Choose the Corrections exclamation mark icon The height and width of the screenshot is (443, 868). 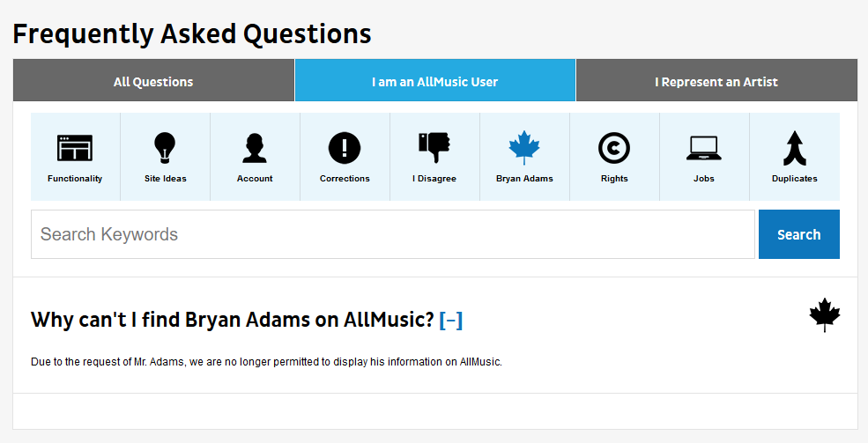[x=345, y=148]
